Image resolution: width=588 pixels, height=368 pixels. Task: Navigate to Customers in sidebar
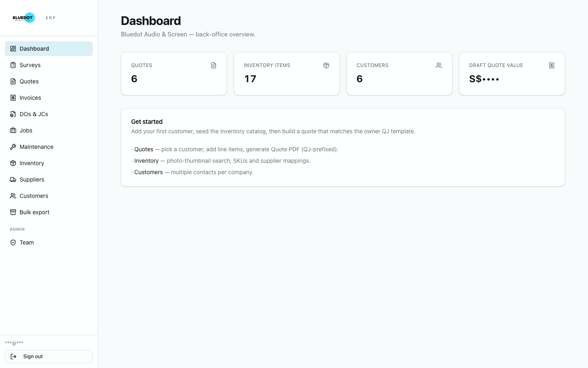[49, 196]
